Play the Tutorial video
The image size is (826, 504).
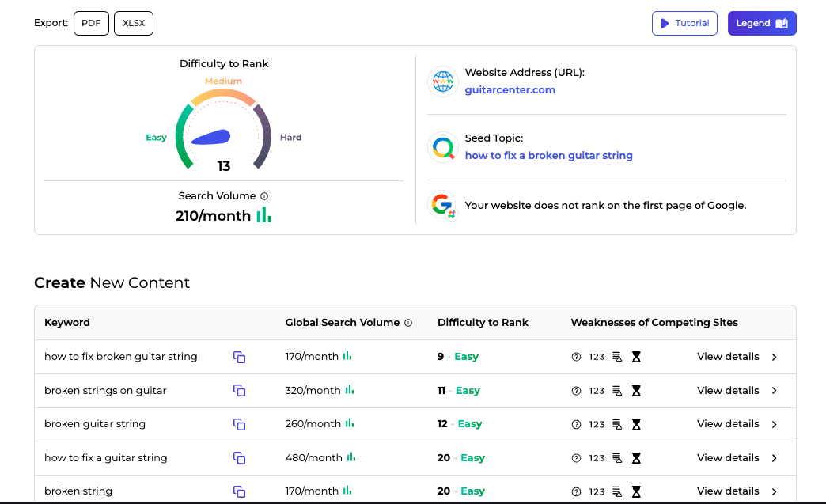pos(684,23)
